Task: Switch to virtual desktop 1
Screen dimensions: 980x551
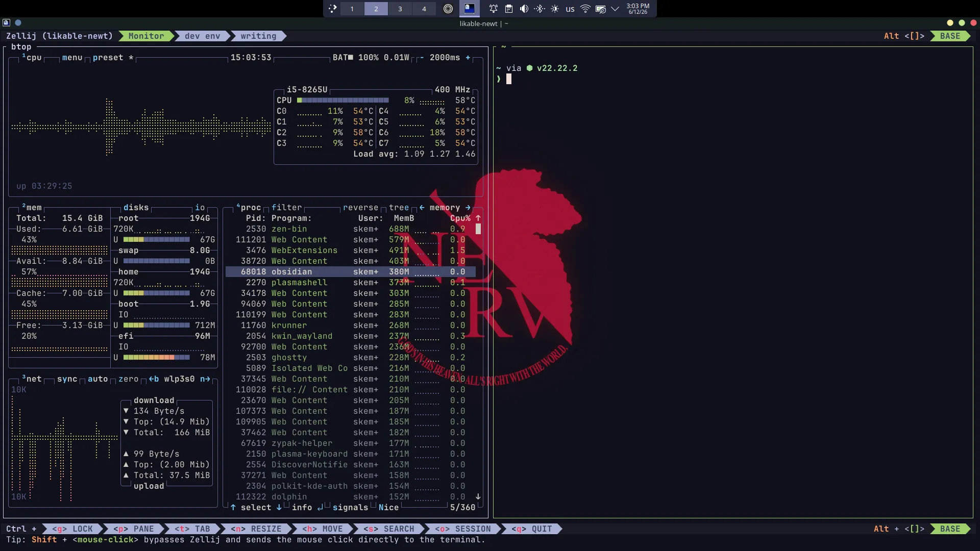Action: click(352, 9)
